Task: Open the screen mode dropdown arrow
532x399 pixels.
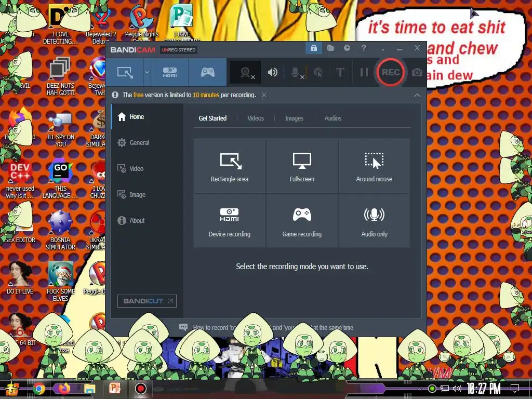Action: (x=147, y=72)
